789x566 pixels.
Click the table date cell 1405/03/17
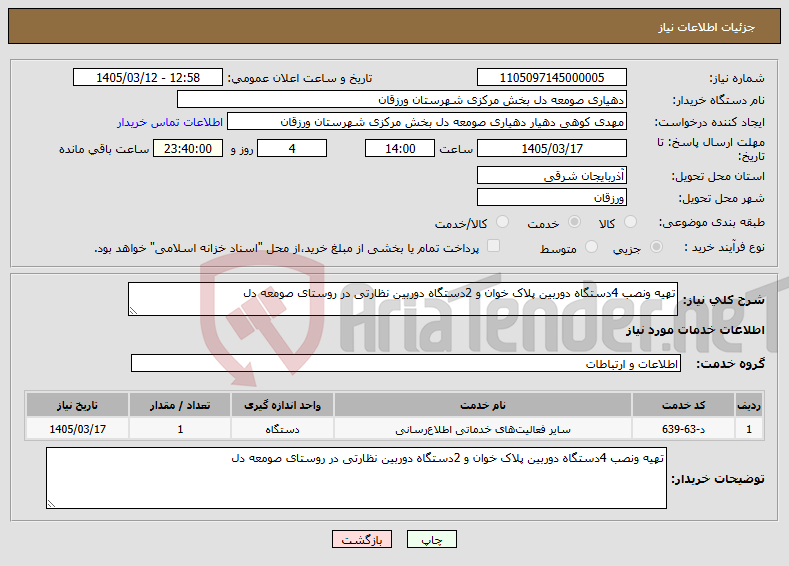coord(77,429)
